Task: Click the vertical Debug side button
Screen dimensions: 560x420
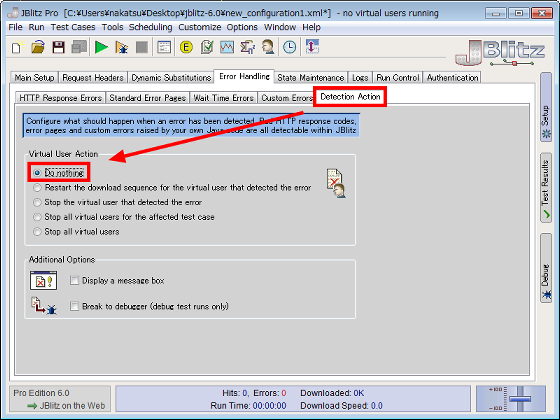Action: (546, 268)
